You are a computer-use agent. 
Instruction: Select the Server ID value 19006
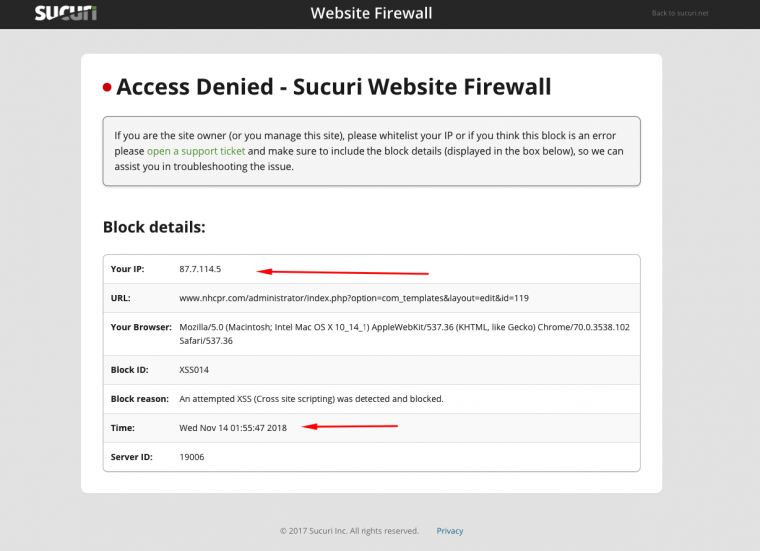click(190, 456)
